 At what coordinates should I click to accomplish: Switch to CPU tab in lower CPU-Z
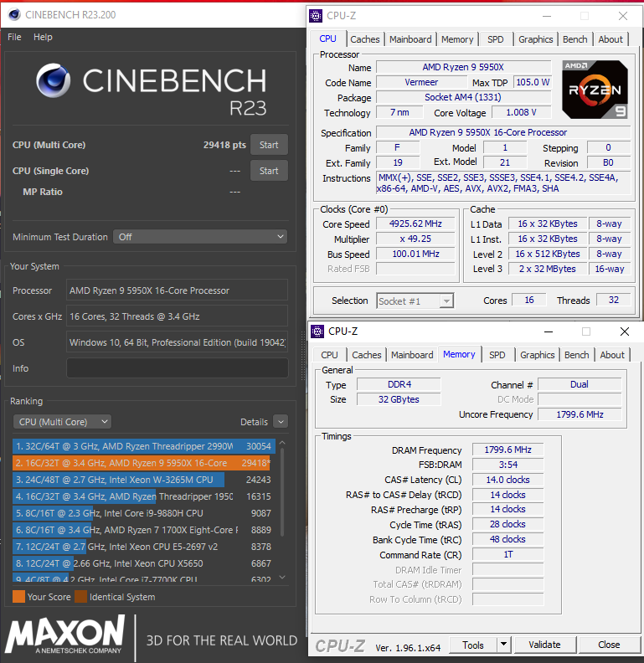[x=329, y=355]
